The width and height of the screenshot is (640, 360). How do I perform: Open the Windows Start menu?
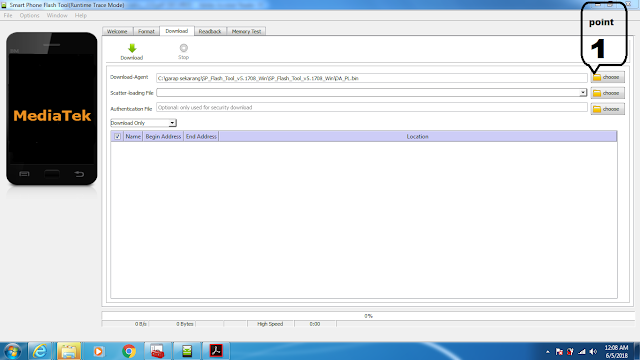12,351
